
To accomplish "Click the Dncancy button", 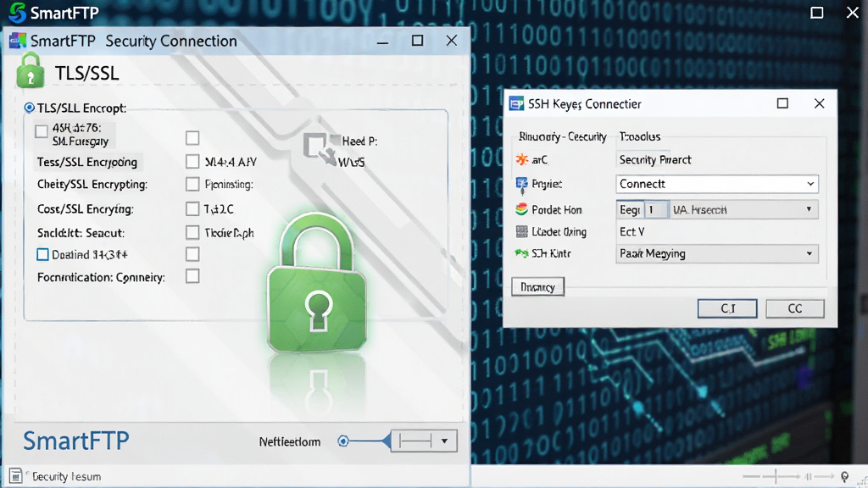I will (x=537, y=287).
